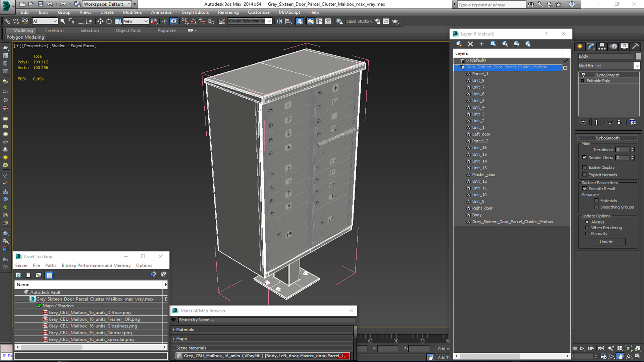Enable Separate by Smoothing Groups checkbox
This screenshot has width=644, height=362.
coord(596,207)
